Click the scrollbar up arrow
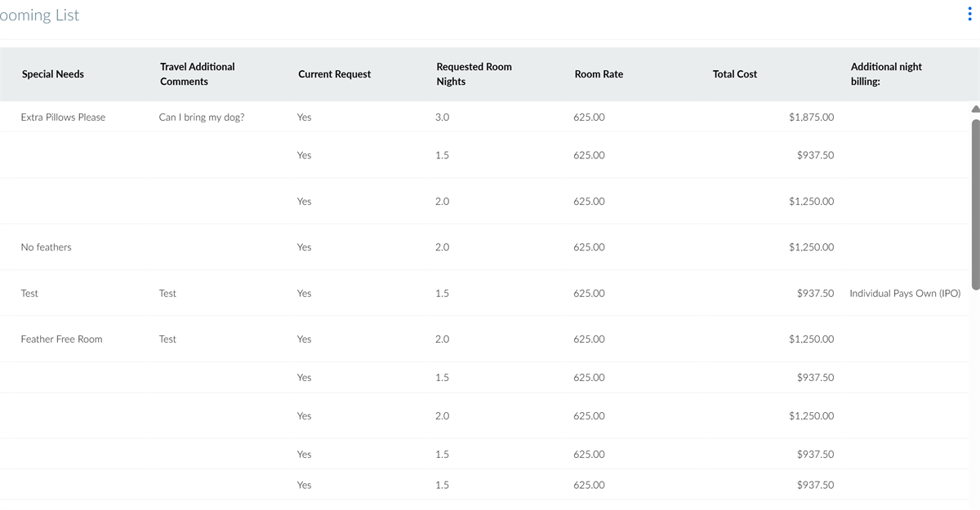Viewport: 980px width, 510px height. click(x=973, y=109)
